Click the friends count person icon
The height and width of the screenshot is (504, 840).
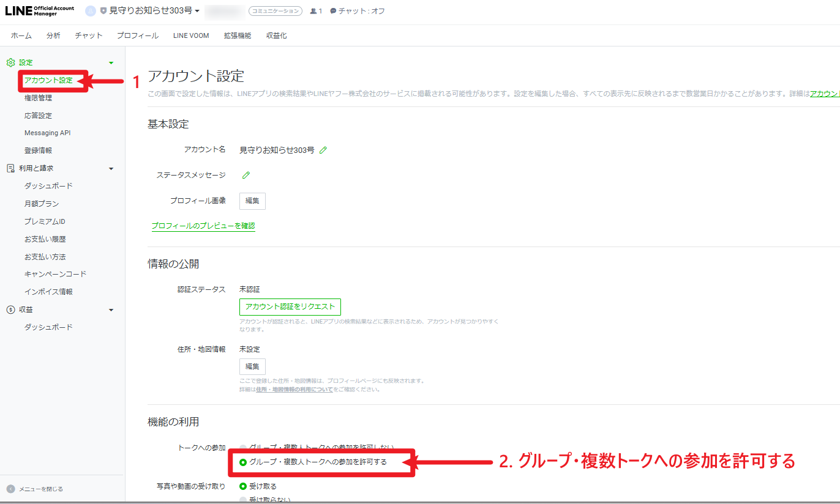pyautogui.click(x=313, y=11)
